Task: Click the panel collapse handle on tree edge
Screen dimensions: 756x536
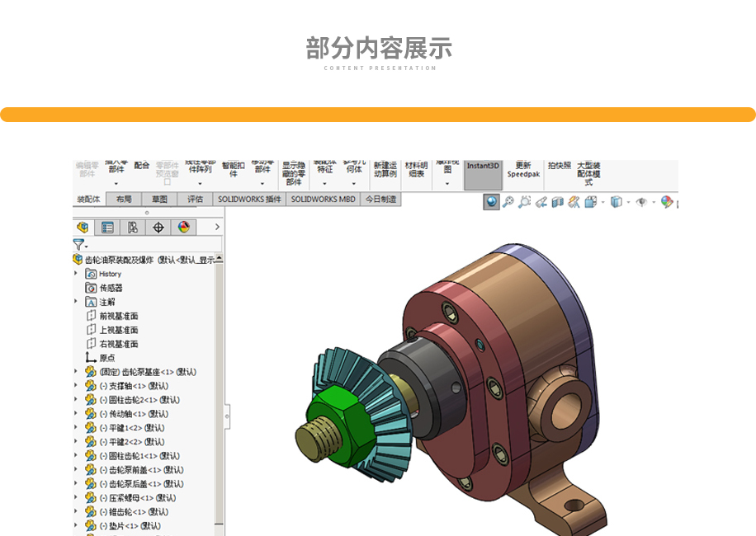Action: [x=227, y=416]
